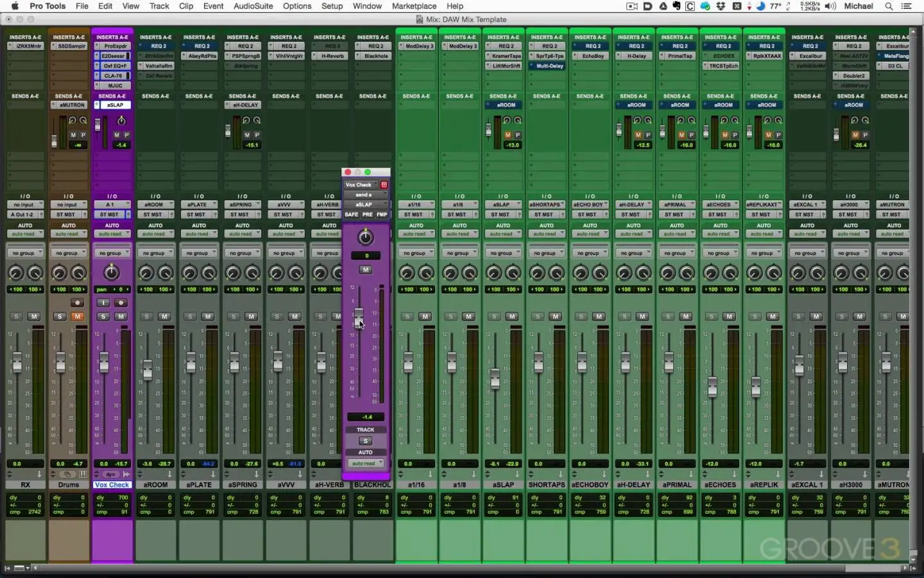Record-enable the Drums track
924x578 pixels.
(77, 302)
